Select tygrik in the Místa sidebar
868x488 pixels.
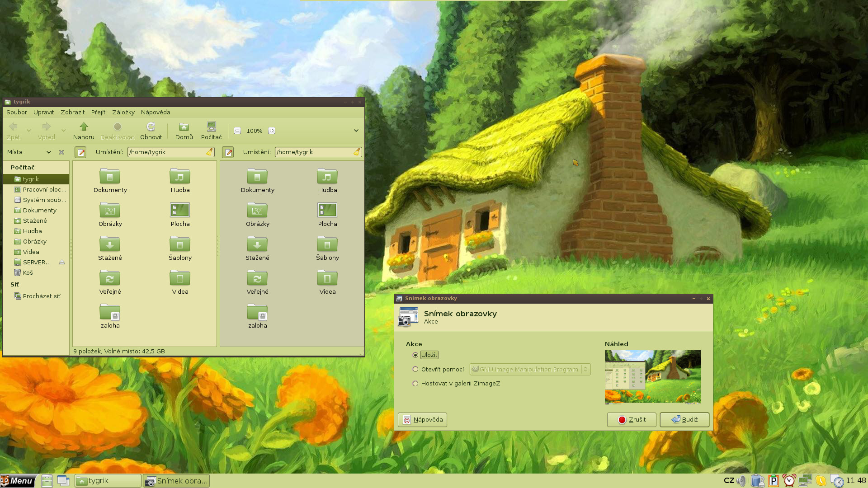[36, 179]
